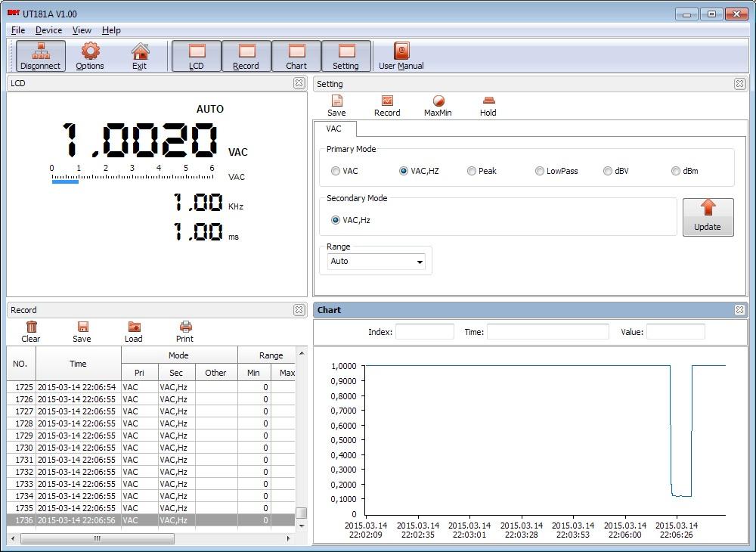
Task: Switch to the VAC tab
Action: coord(335,129)
